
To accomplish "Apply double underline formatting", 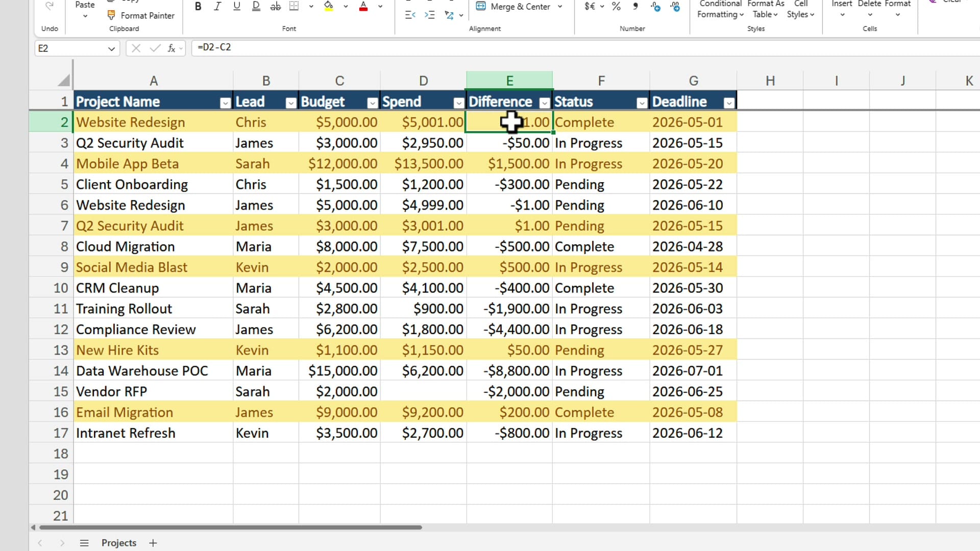I will click(x=256, y=7).
